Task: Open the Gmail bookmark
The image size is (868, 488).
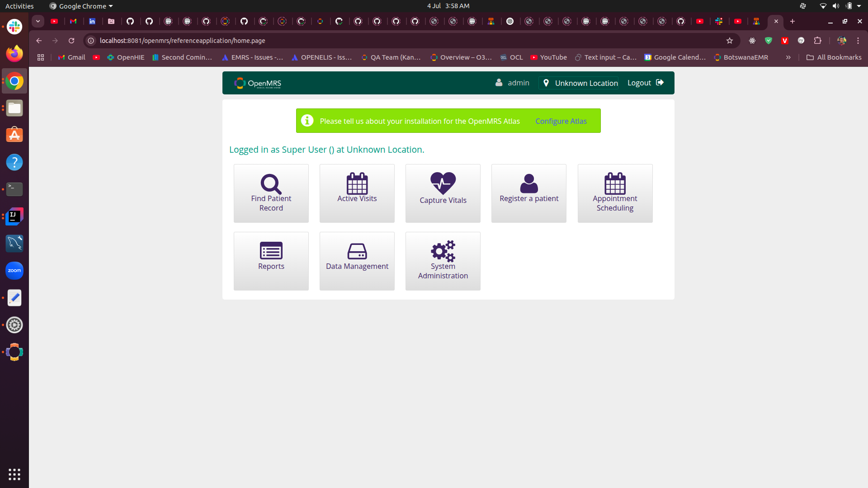Action: [x=71, y=57]
